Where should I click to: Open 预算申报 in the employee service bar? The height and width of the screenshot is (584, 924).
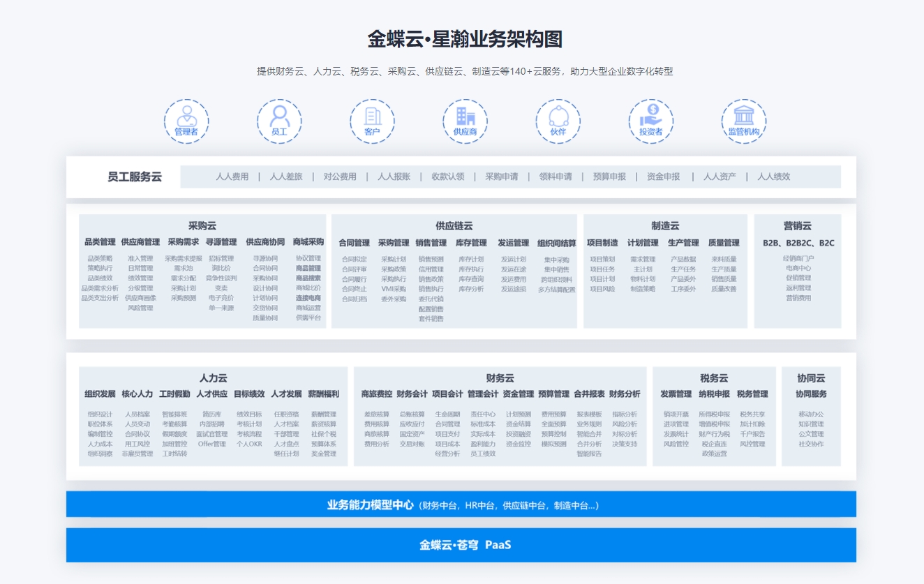click(609, 177)
